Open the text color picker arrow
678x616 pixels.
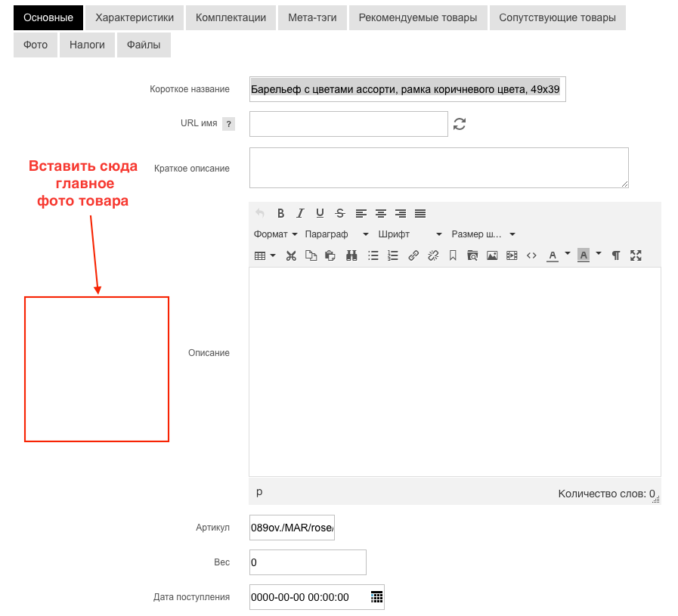tap(568, 255)
